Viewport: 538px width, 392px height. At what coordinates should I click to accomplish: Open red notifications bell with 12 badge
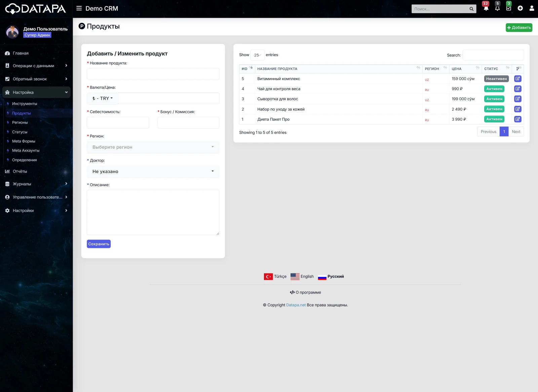point(486,8)
